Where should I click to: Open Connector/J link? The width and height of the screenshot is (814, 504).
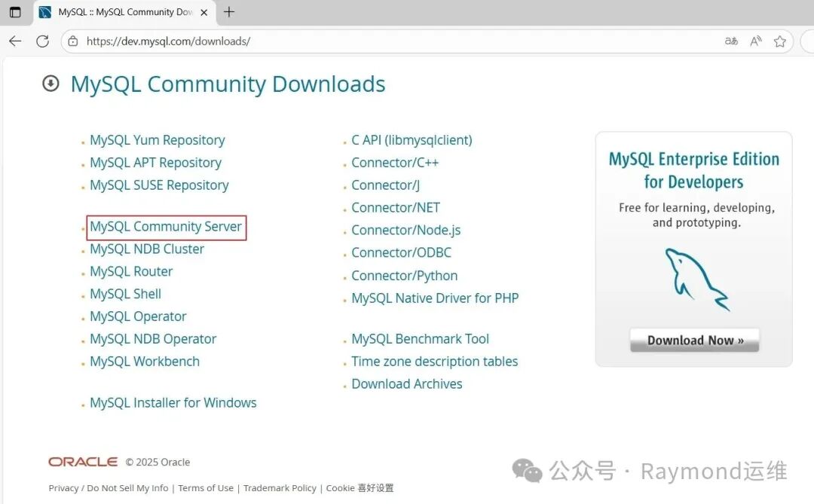[x=386, y=185]
